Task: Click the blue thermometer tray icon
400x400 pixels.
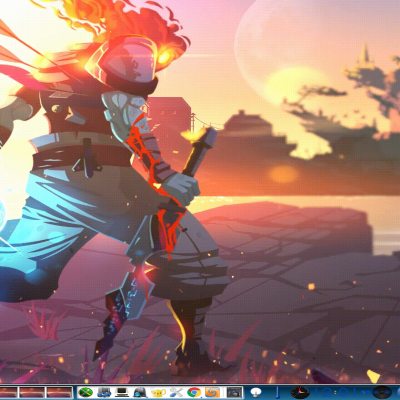Action: click(x=277, y=392)
